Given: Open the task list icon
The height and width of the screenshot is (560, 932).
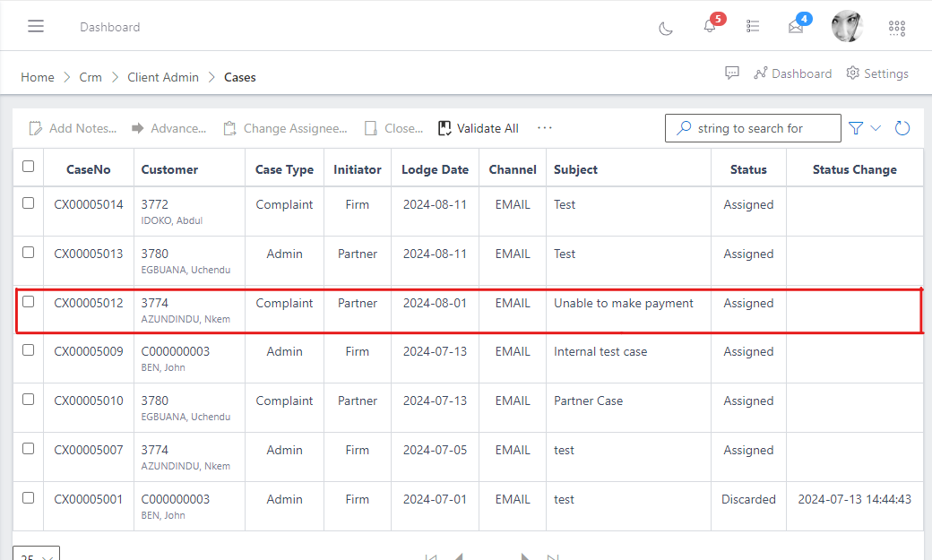Looking at the screenshot, I should tap(752, 25).
